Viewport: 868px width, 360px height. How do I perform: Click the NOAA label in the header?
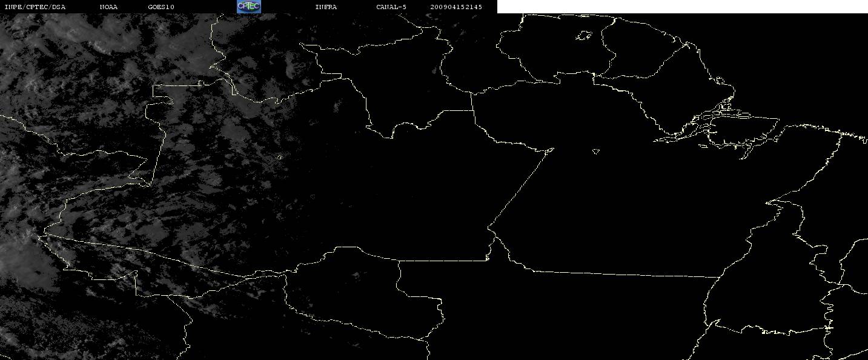[x=108, y=7]
